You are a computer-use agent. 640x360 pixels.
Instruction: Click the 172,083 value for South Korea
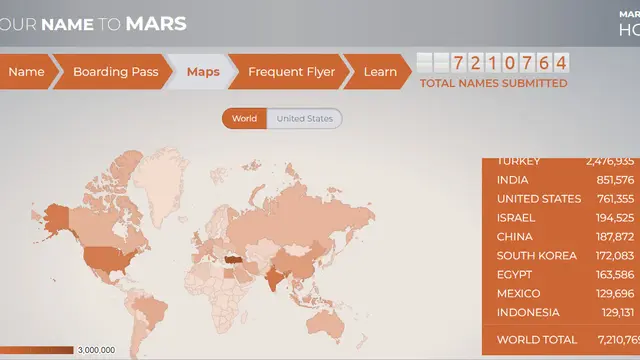[x=615, y=256]
